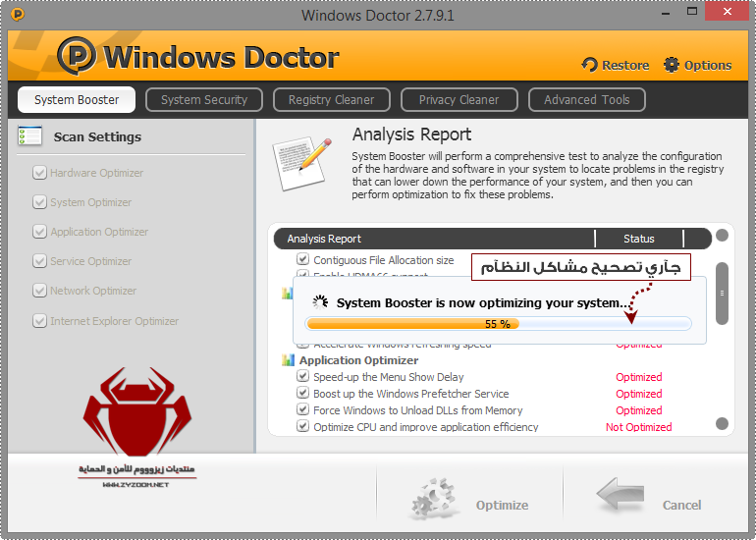Click the back arrow icon beside Cancel
The image size is (756, 540).
[621, 494]
